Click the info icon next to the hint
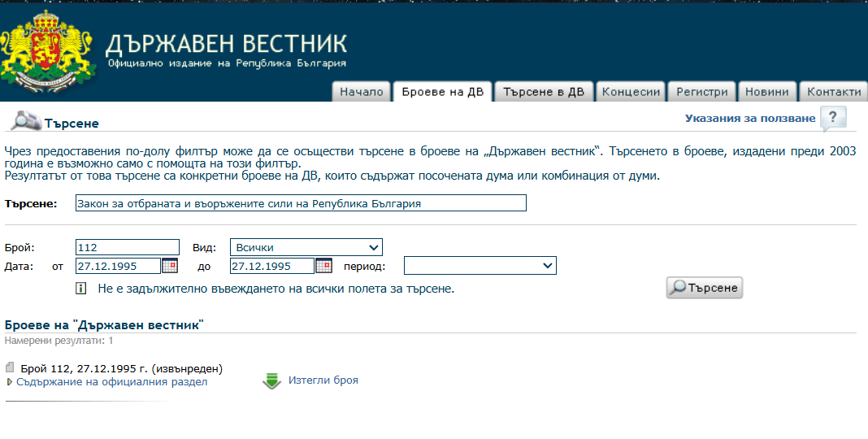This screenshot has height=439, width=868. 80,289
